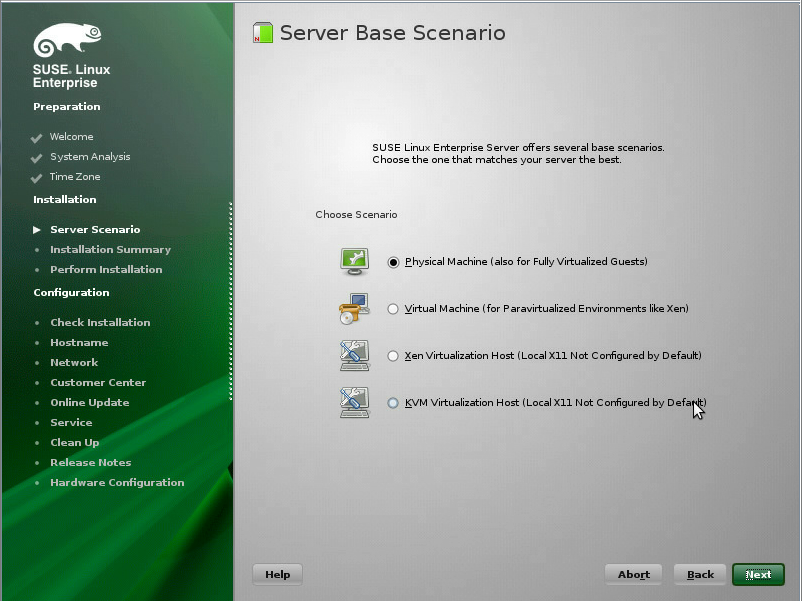Image resolution: width=802 pixels, height=601 pixels.
Task: Click the Welcome step in sidebar
Action: click(72, 137)
